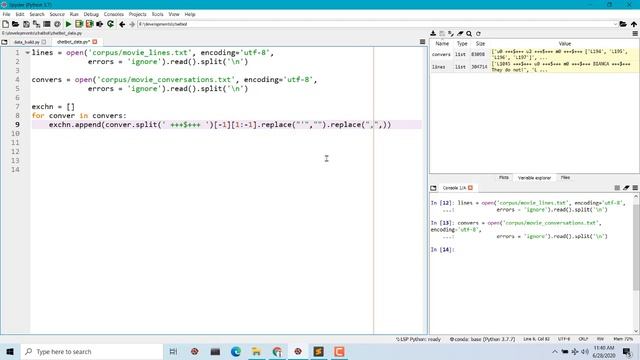This screenshot has width=640, height=360.
Task: Click the In [14] console prompt
Action: [442, 249]
